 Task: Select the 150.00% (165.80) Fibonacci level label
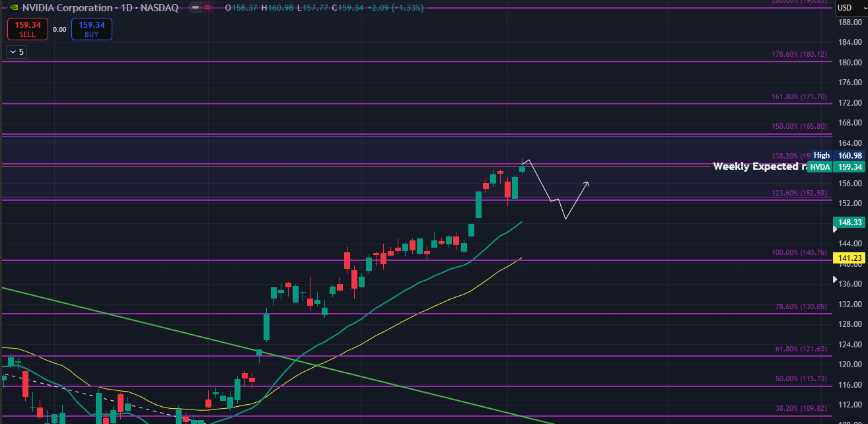[x=799, y=126]
